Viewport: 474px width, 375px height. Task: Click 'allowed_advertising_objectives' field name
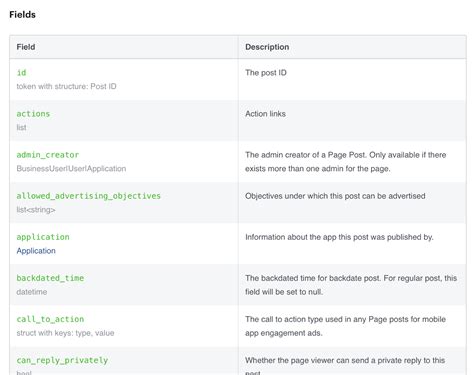pos(88,196)
